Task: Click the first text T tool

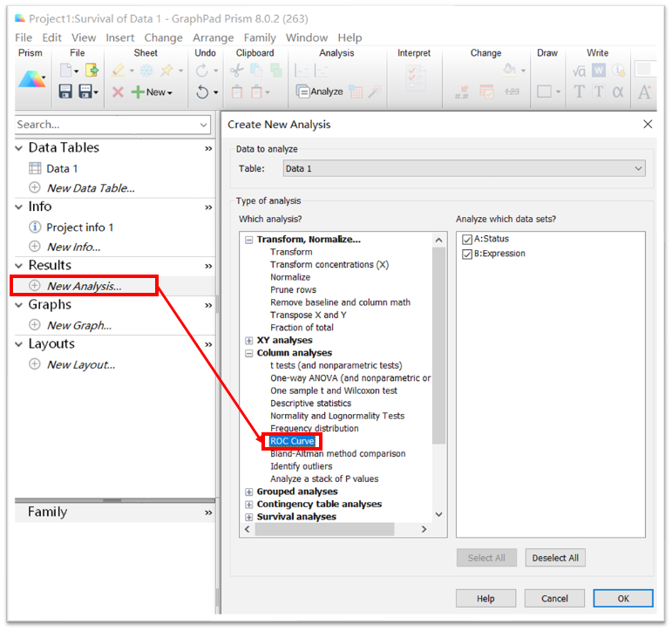Action: tap(579, 92)
